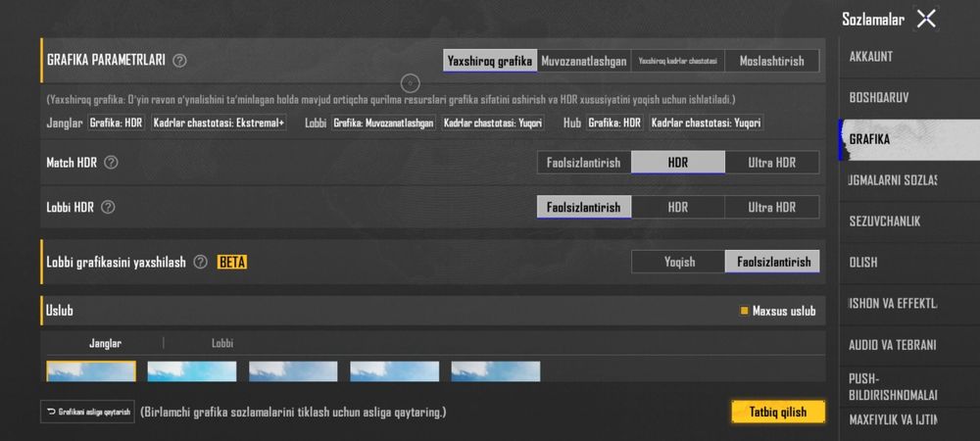
Task: Open help icon next to Lobbi grafikasini yaxshilash
Action: coord(200,263)
